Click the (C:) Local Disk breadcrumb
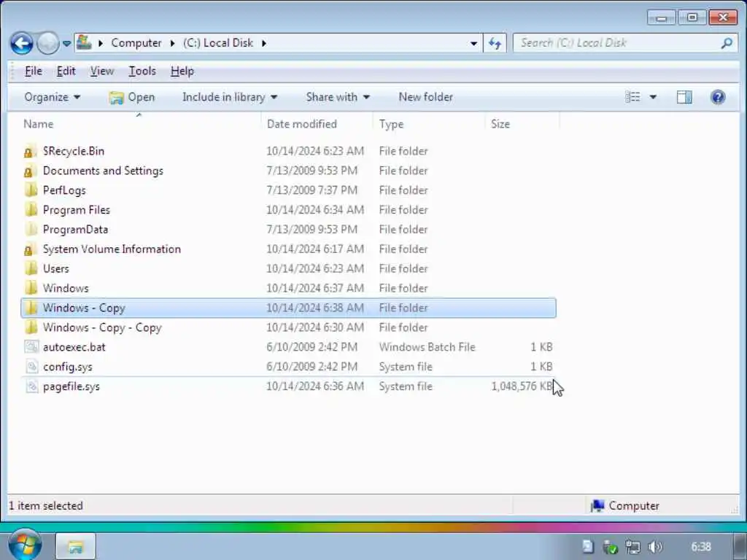Image resolution: width=747 pixels, height=560 pixels. click(218, 43)
